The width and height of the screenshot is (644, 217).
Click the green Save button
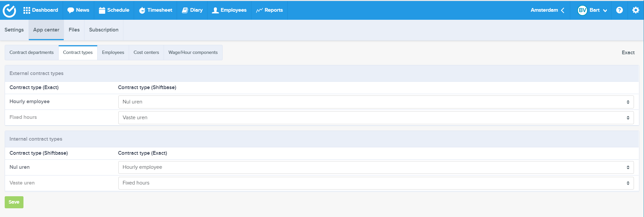click(x=14, y=202)
